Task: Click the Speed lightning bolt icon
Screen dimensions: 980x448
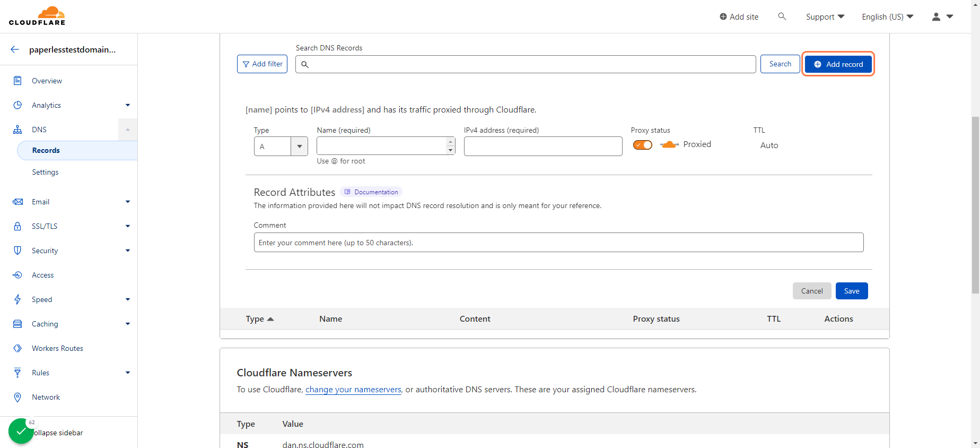Action: 17,299
